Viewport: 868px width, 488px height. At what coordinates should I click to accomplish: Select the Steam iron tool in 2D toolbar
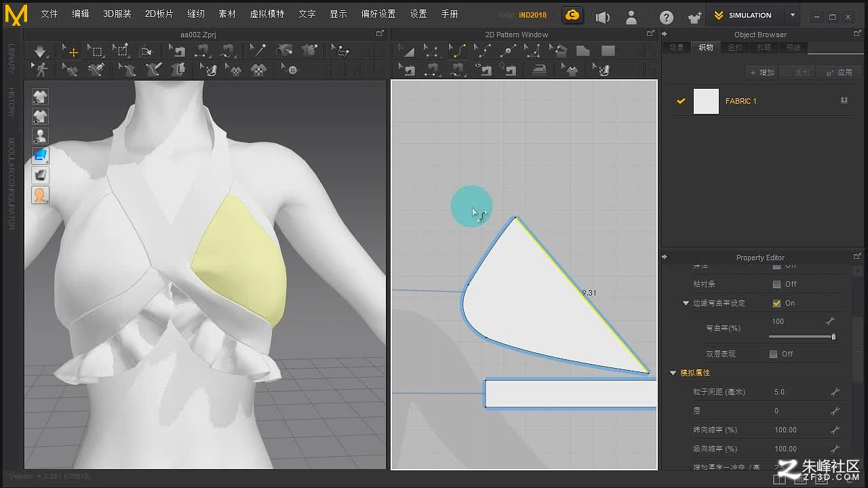[539, 69]
